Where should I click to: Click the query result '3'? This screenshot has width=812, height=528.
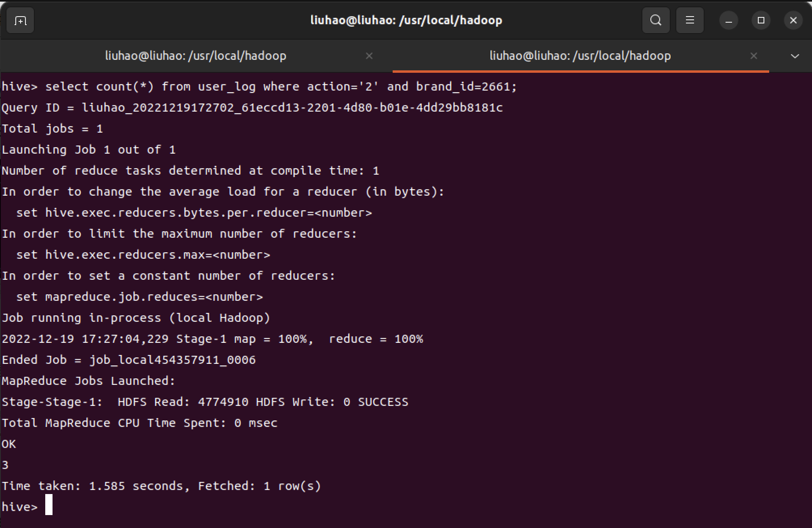pyautogui.click(x=5, y=465)
